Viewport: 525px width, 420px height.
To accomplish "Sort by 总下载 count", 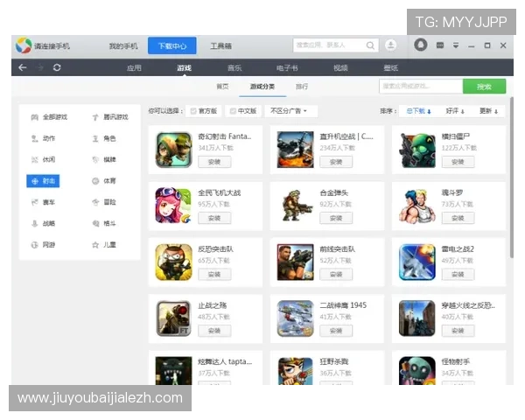I will (417, 111).
